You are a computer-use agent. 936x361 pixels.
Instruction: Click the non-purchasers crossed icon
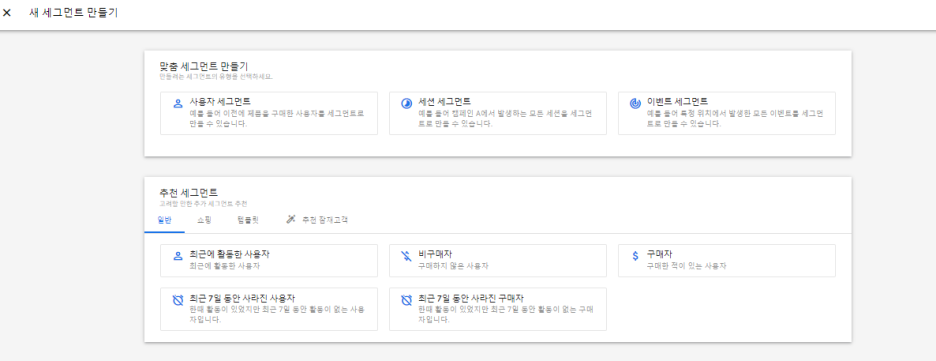coord(406,256)
